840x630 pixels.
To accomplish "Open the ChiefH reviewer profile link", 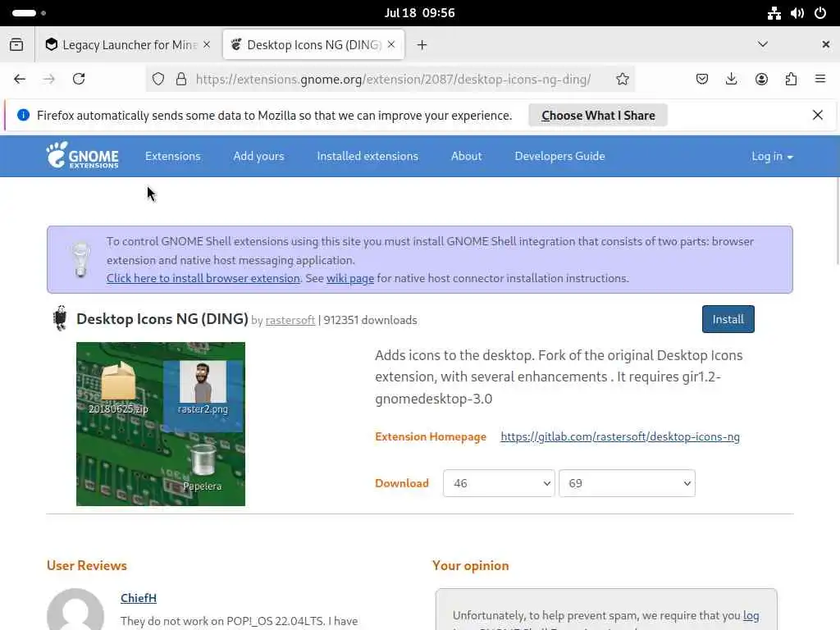I will click(139, 598).
